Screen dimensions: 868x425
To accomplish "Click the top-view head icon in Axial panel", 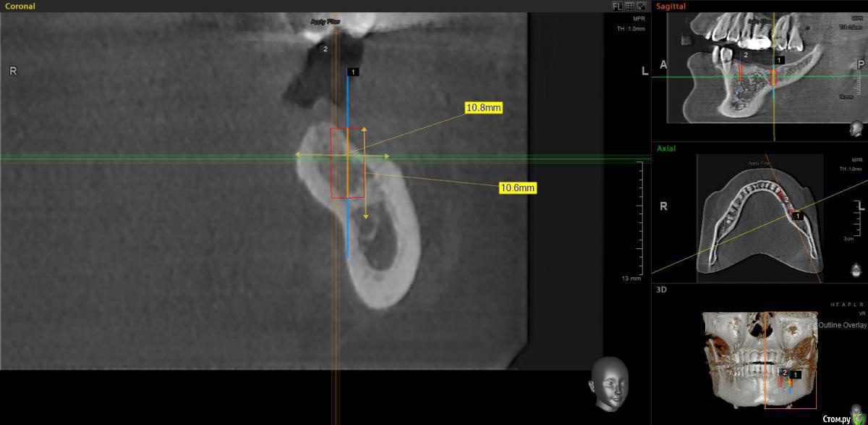I will tap(856, 270).
